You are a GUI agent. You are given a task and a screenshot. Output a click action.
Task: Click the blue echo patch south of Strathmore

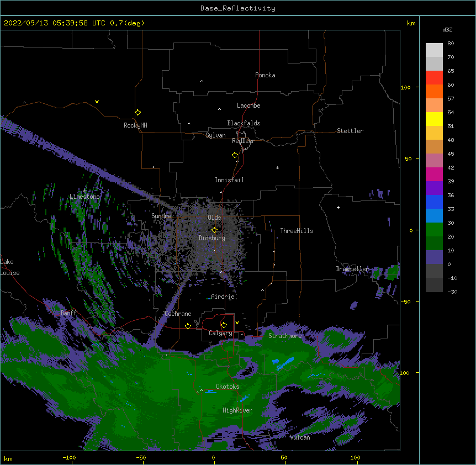284,363
